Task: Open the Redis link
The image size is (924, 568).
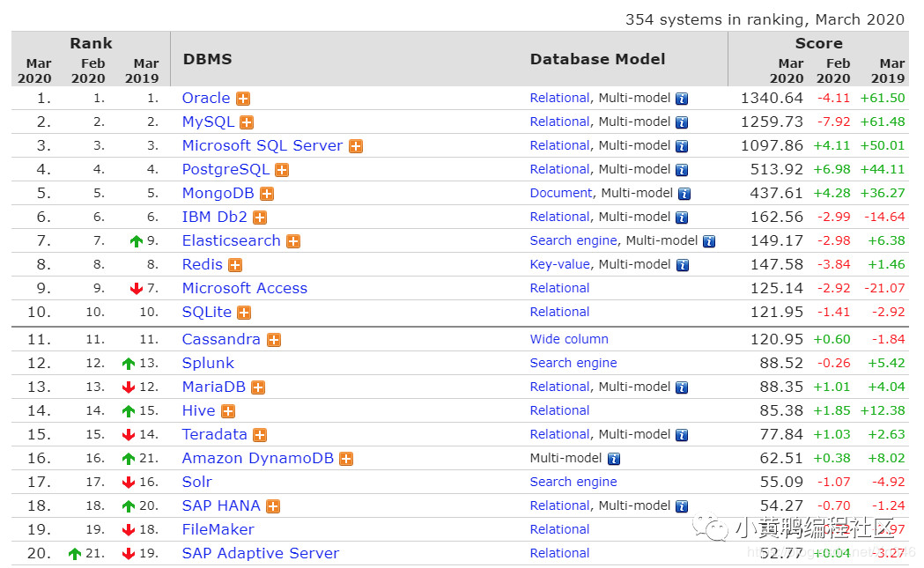Action: pos(202,264)
